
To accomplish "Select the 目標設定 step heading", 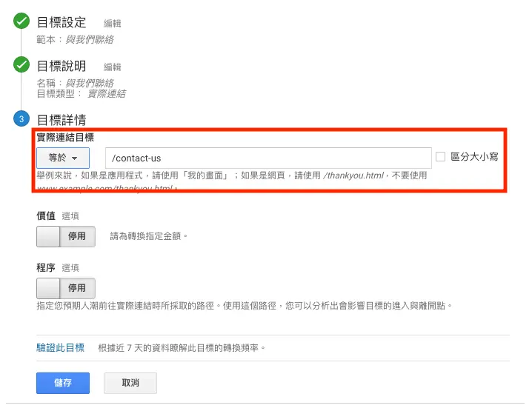I will [61, 22].
